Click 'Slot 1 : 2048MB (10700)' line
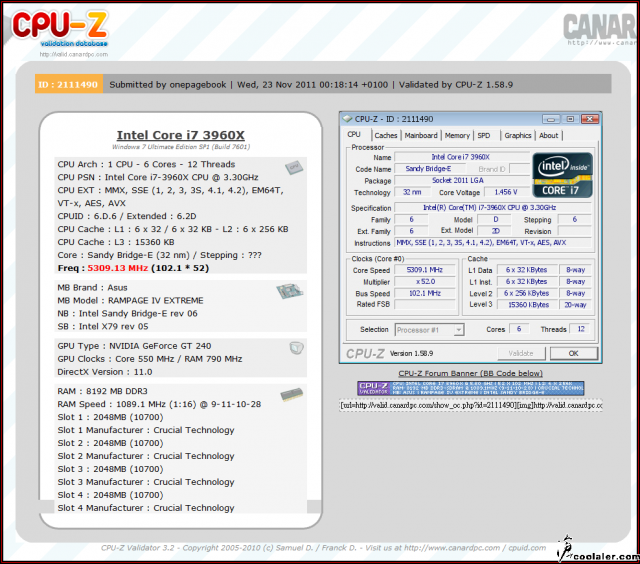Screen dimensions: 640x564 point(110,417)
